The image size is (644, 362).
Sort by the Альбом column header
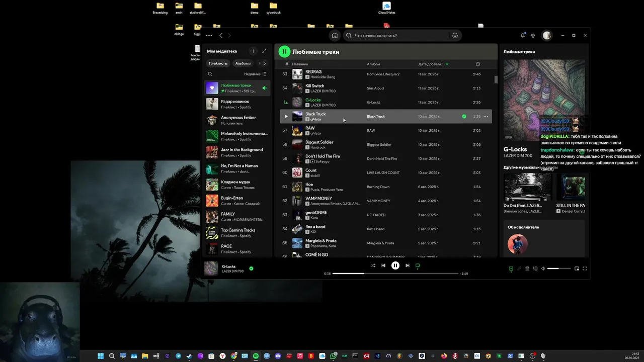373,64
